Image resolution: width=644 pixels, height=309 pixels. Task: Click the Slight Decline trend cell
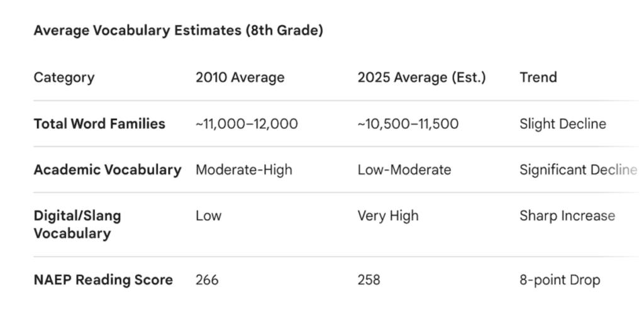coord(562,124)
